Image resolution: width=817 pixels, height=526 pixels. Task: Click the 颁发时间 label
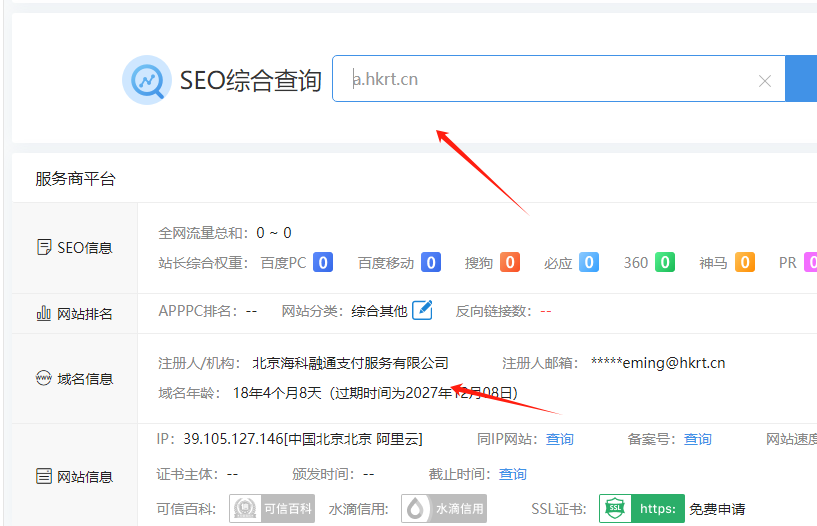[324, 474]
